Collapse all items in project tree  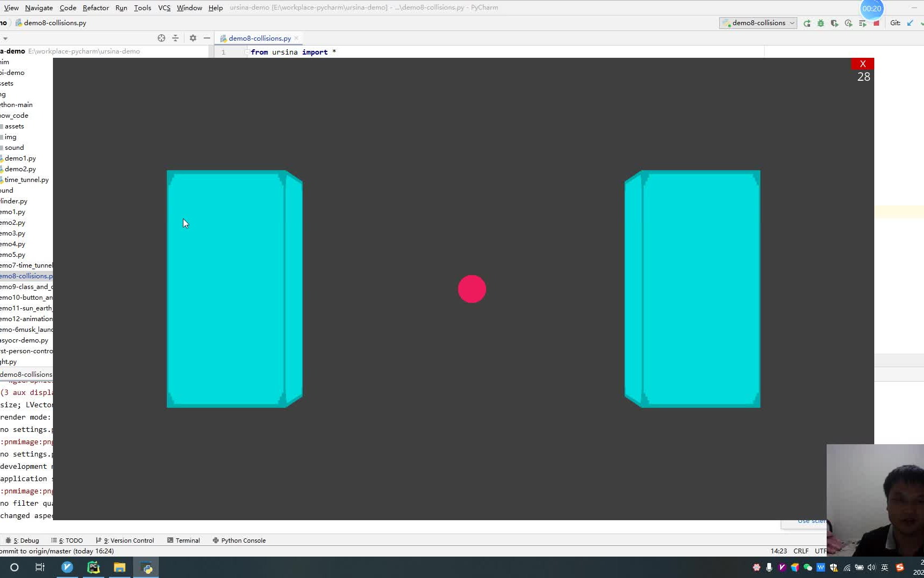(175, 38)
